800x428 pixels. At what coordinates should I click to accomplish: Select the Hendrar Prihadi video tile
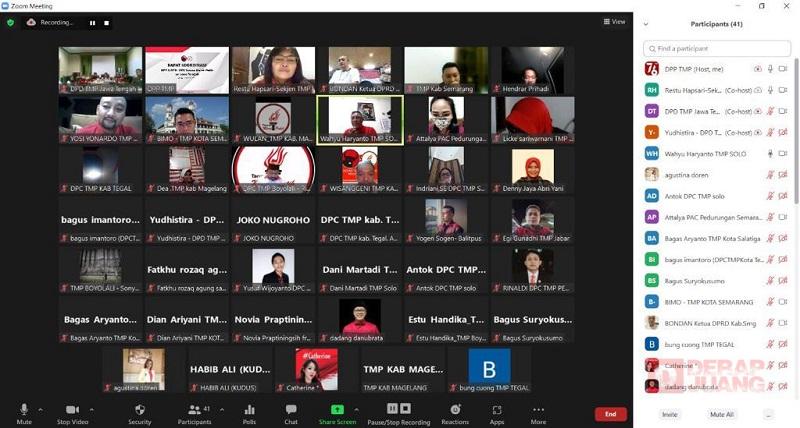coord(533,70)
